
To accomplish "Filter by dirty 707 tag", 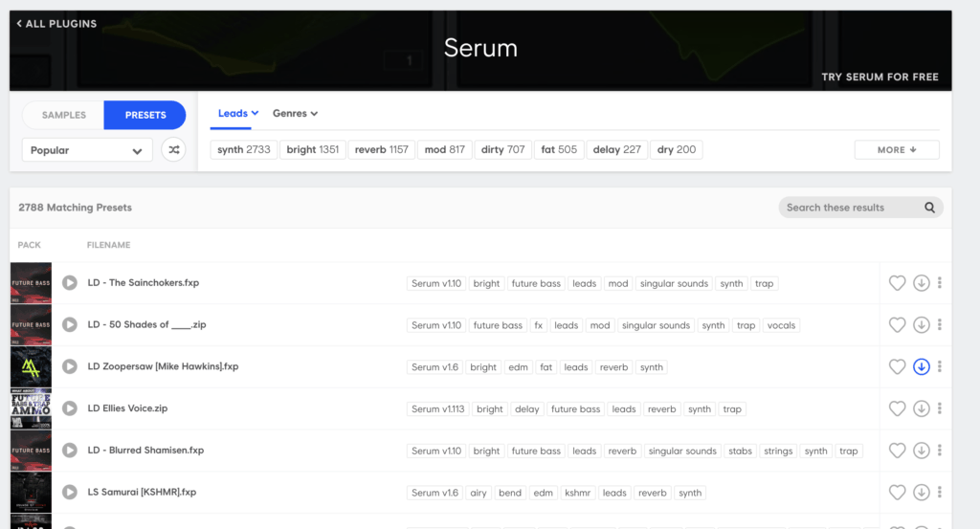I will coord(503,150).
